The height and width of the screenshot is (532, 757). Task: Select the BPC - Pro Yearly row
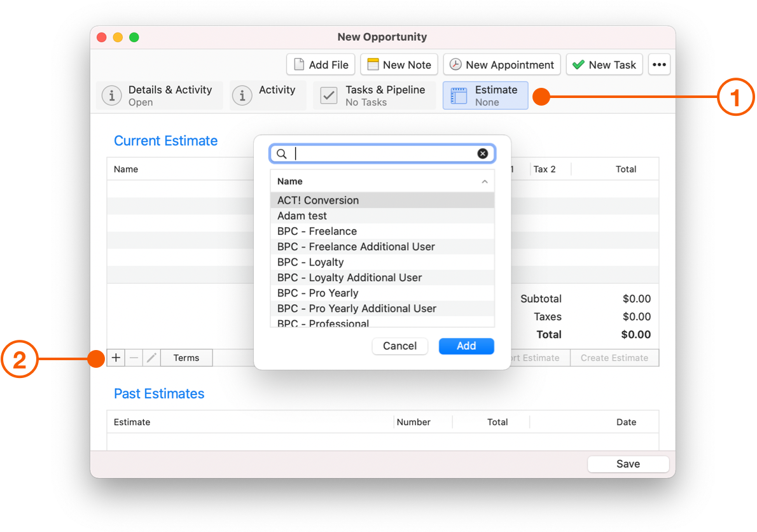(x=382, y=293)
